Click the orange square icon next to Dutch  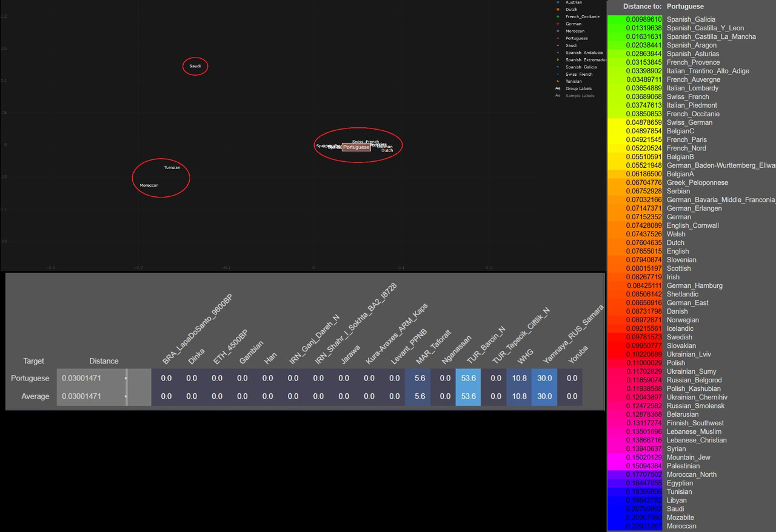point(558,9)
